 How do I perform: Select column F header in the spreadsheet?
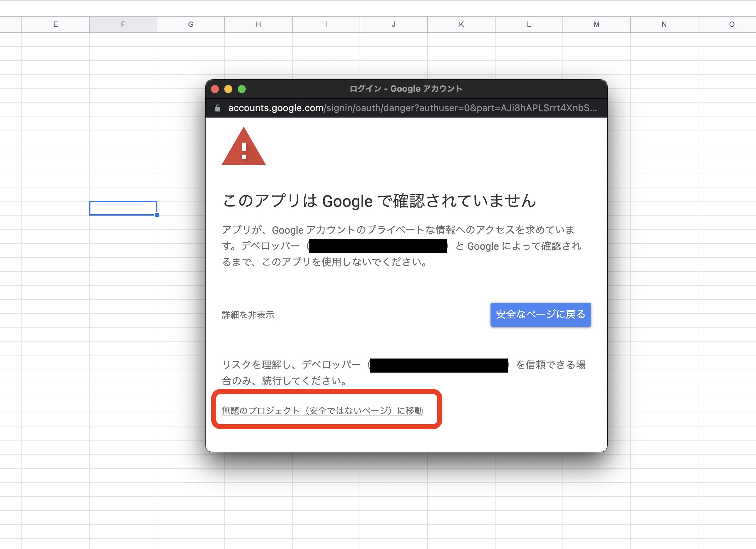[x=123, y=24]
